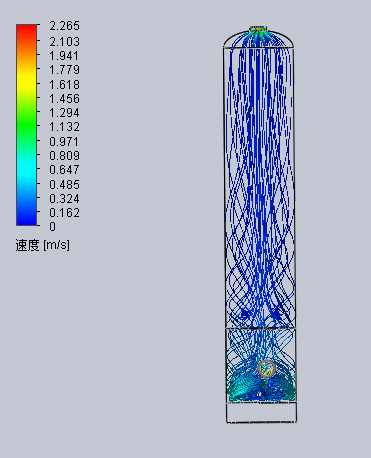Image resolution: width=371 pixels, height=458 pixels.
Task: Click the 1.132 legend label
Action: tap(64, 127)
